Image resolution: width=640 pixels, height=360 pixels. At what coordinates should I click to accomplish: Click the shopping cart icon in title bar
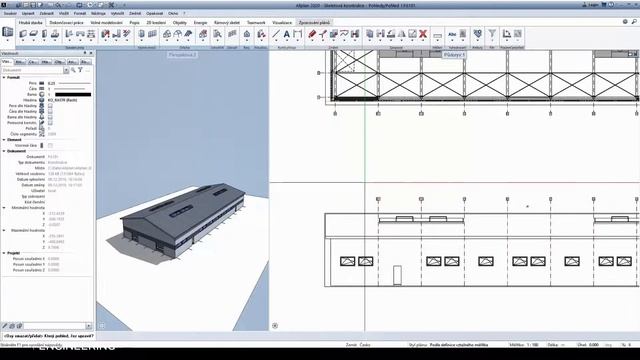click(604, 5)
